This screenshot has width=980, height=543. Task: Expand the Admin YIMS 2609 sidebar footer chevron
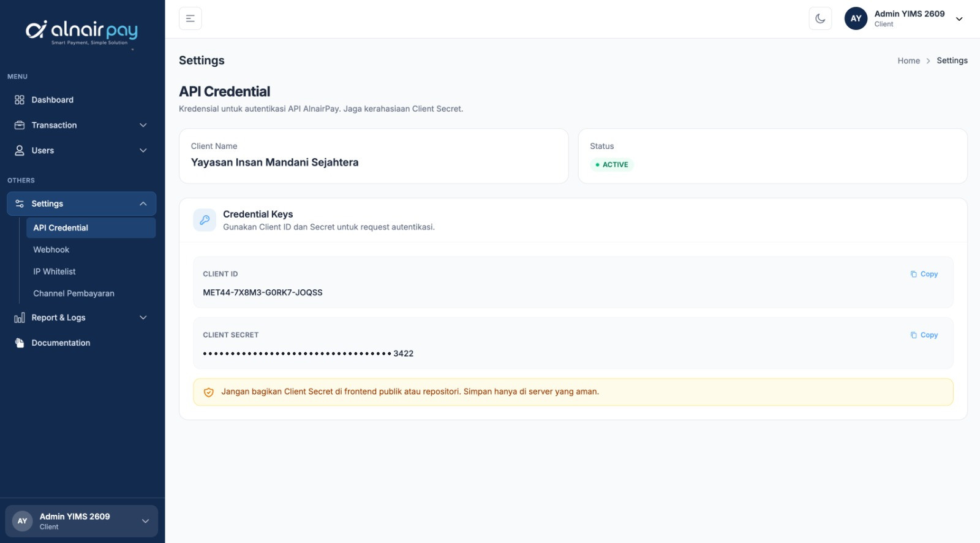[145, 521]
